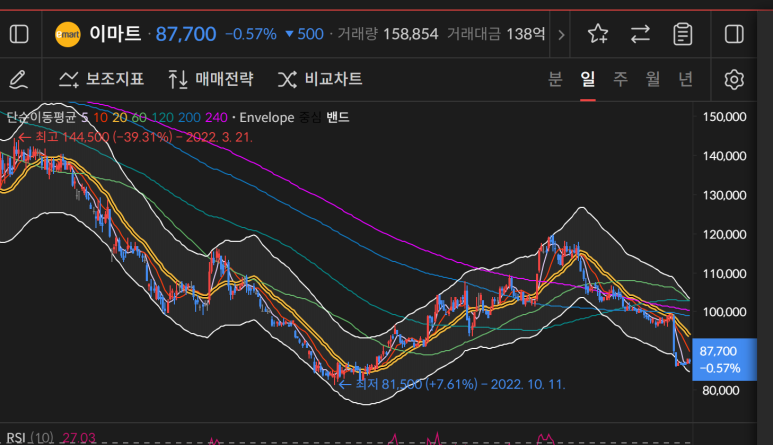
Task: Click the 130,000 price axis label
Action: 725,195
